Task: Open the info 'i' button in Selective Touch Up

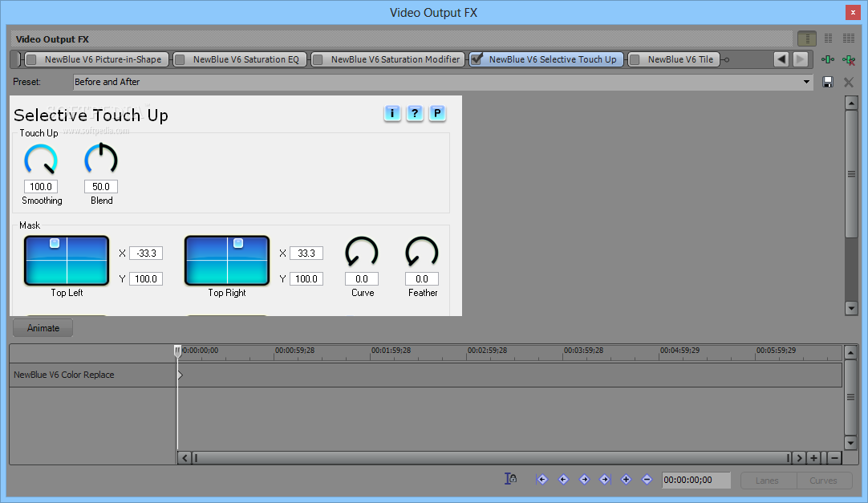Action: [x=392, y=113]
